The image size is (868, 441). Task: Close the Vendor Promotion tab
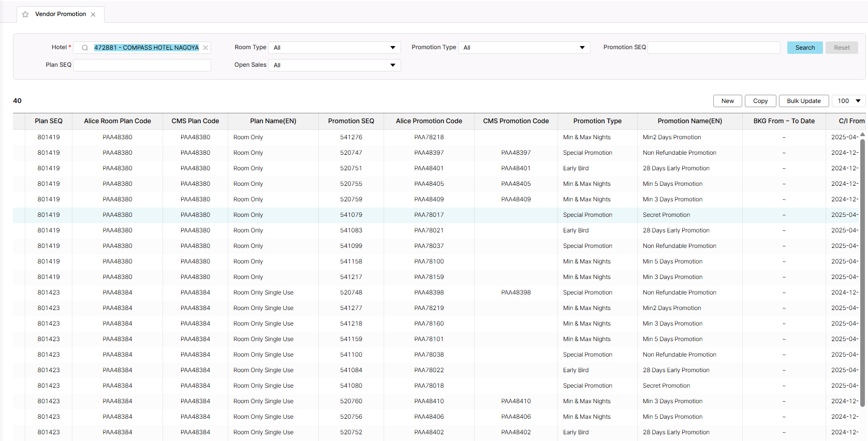pos(93,14)
